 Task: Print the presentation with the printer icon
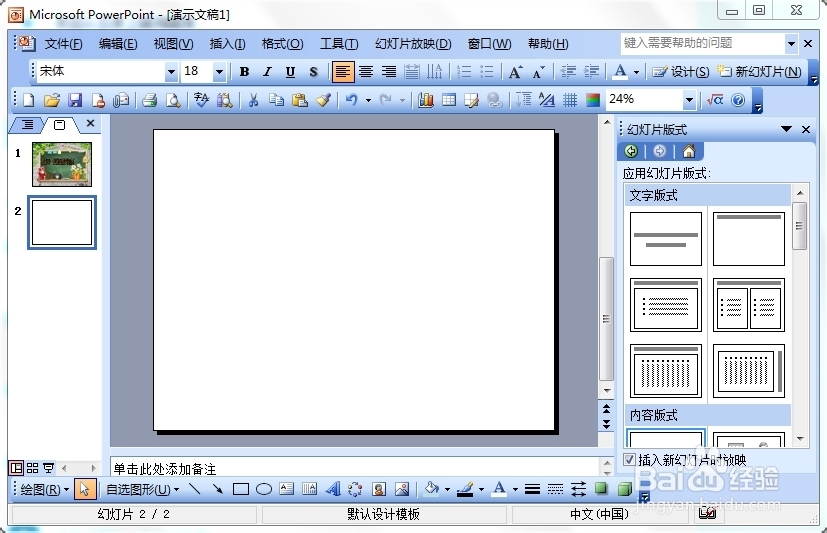tap(149, 100)
